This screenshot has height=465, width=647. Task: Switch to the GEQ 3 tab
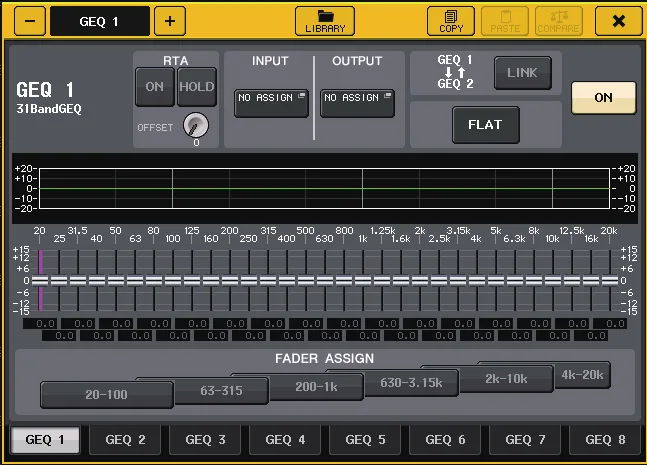205,440
